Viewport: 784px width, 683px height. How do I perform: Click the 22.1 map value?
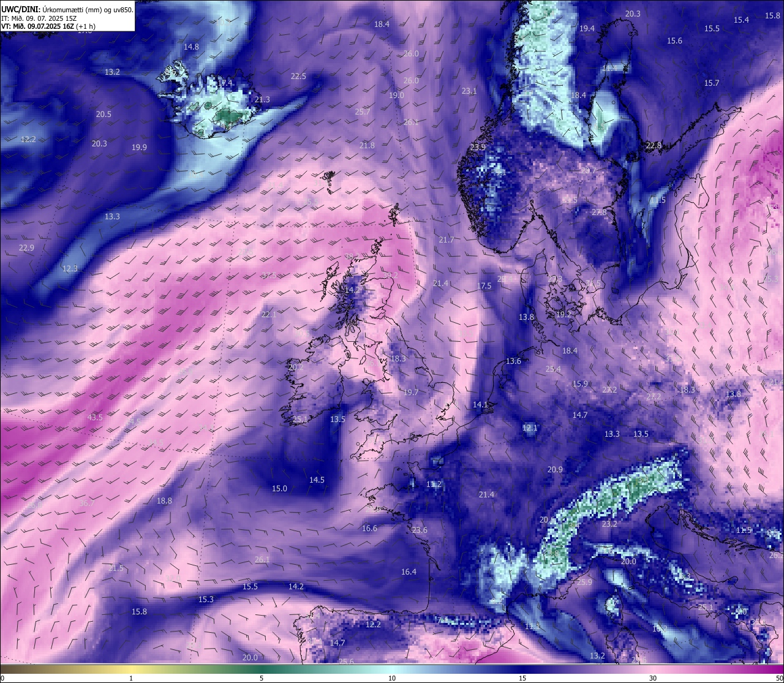click(269, 314)
